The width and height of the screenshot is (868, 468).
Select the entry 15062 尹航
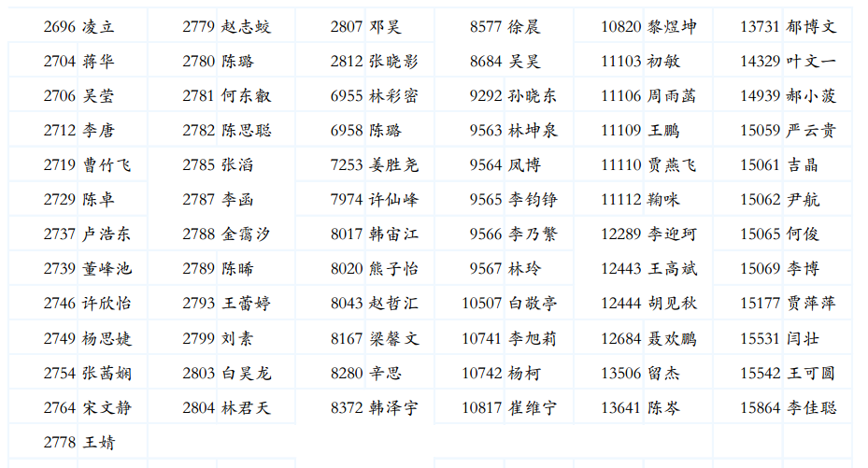coord(779,200)
